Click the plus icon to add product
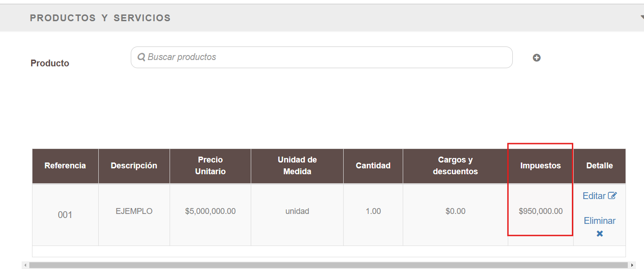Screen dimensions: 644x269 tap(537, 58)
